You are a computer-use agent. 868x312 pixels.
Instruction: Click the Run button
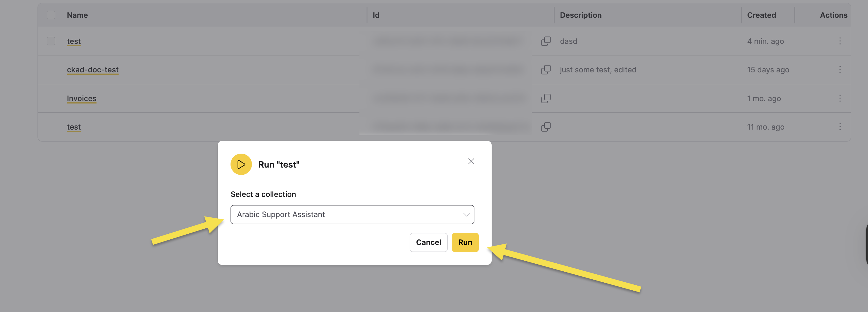tap(465, 242)
